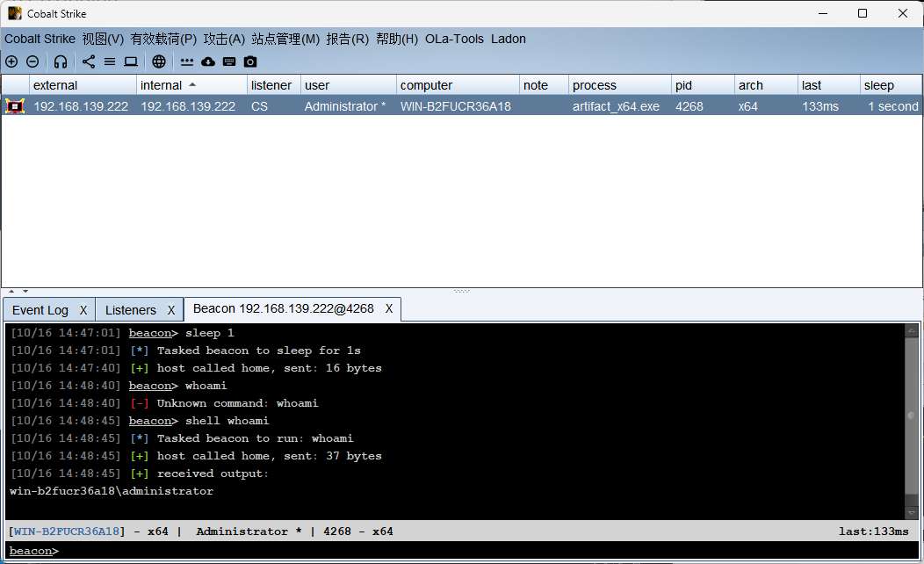The image size is (924, 564).
Task: Open listeners via the headphones icon
Action: 60,61
